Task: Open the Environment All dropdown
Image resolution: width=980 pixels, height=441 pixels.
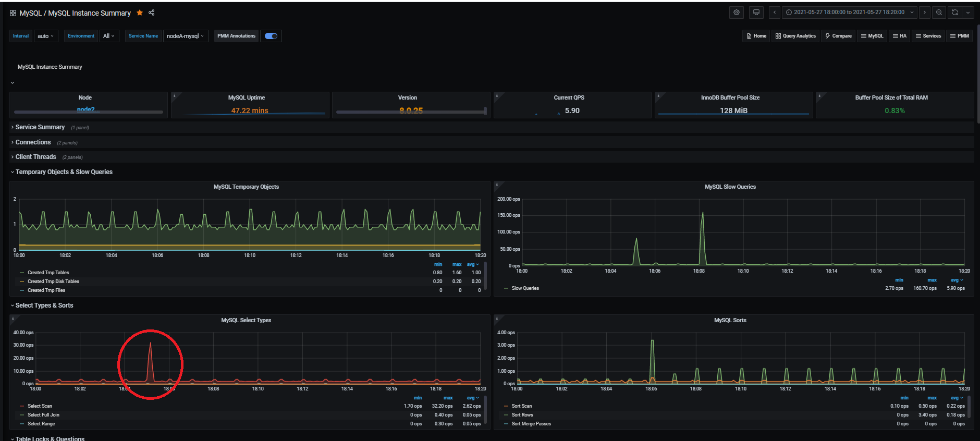Action: coord(109,36)
